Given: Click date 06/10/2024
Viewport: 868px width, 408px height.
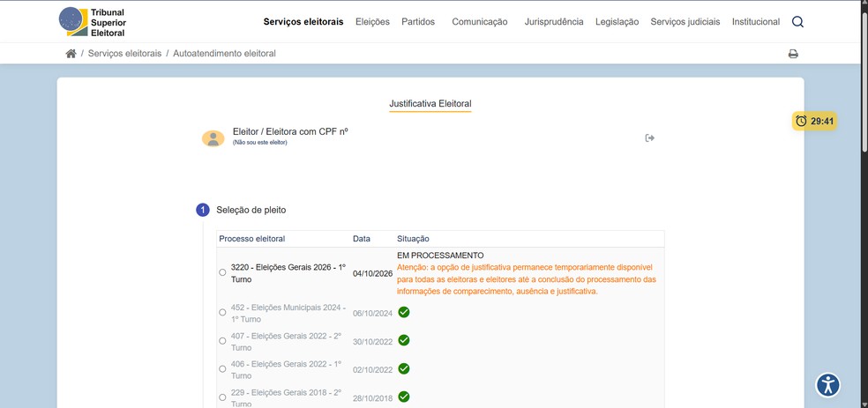Looking at the screenshot, I should click(x=372, y=314).
